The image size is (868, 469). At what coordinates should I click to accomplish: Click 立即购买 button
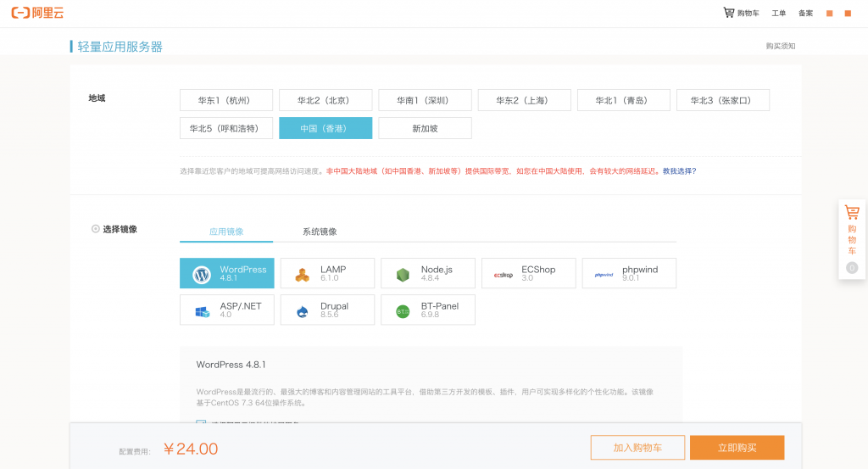[737, 448]
